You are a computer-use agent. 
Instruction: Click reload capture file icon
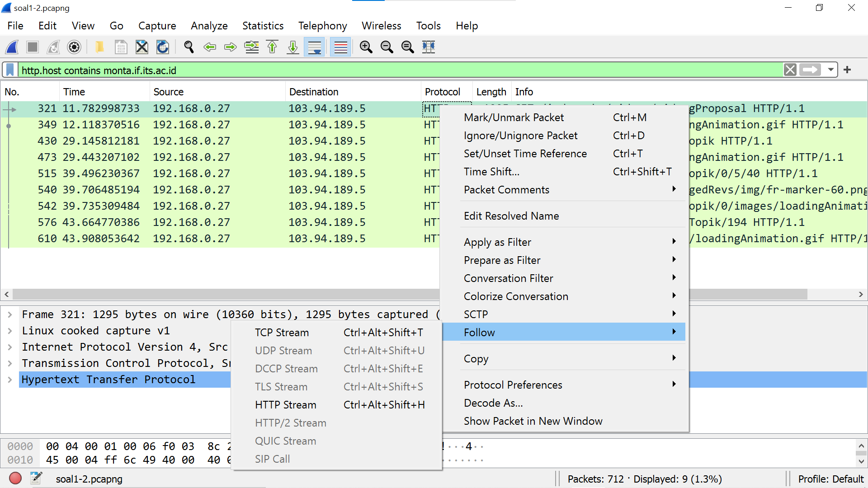coord(163,47)
